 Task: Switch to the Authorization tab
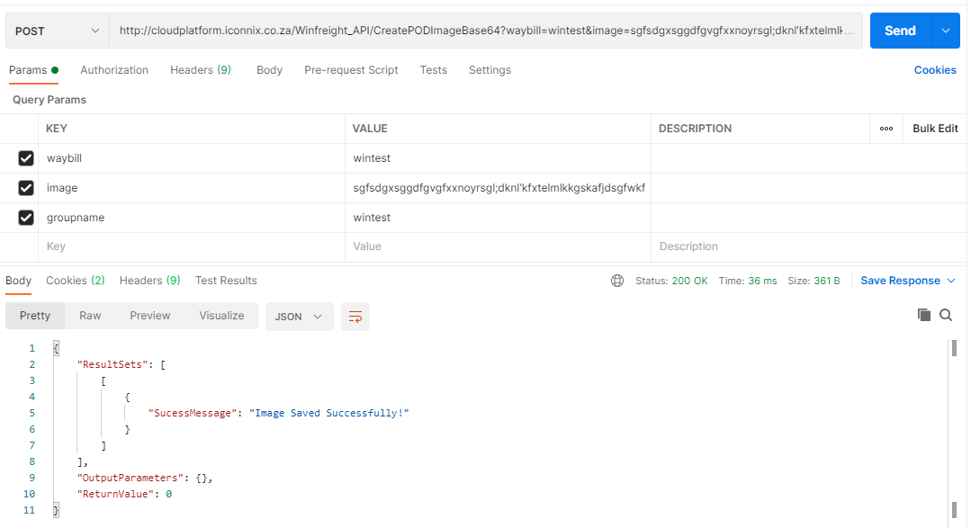(x=114, y=70)
